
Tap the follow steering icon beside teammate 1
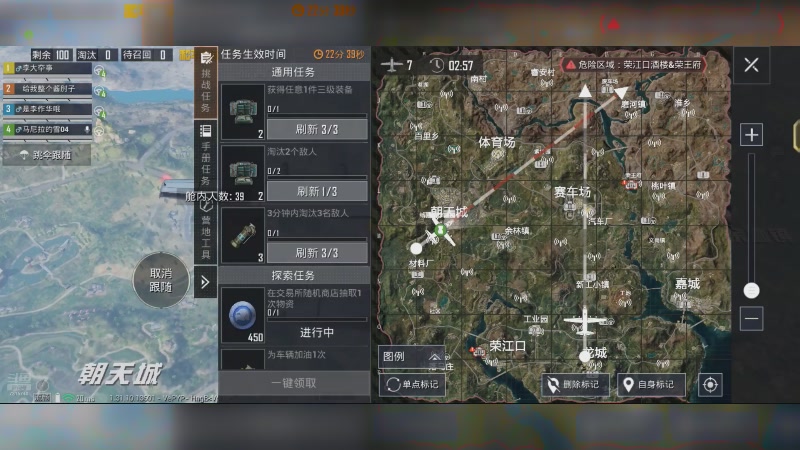tap(100, 71)
